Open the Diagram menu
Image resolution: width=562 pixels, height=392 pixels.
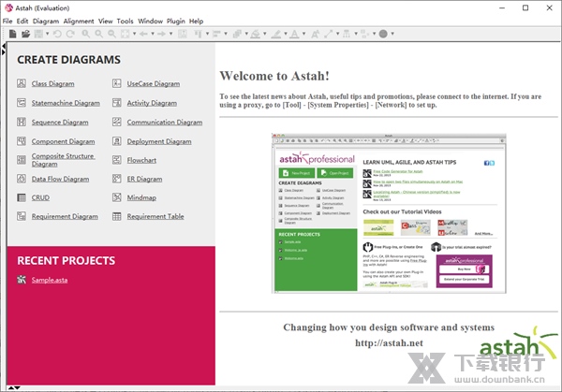pyautogui.click(x=46, y=21)
